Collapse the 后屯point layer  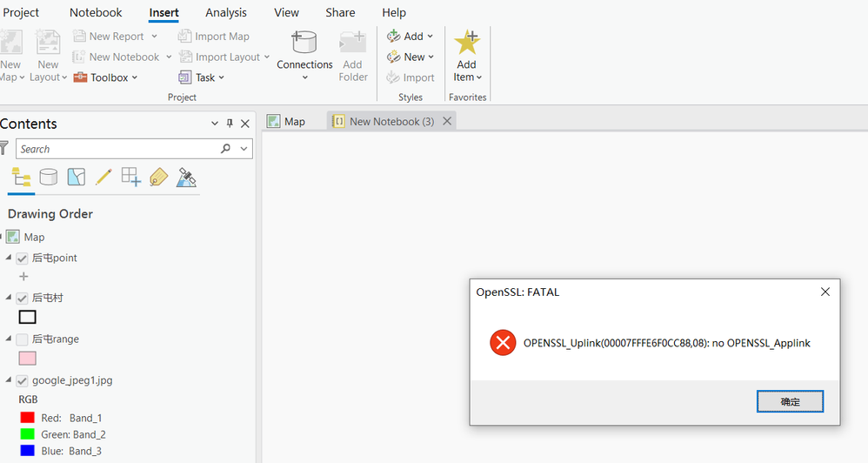pos(9,258)
